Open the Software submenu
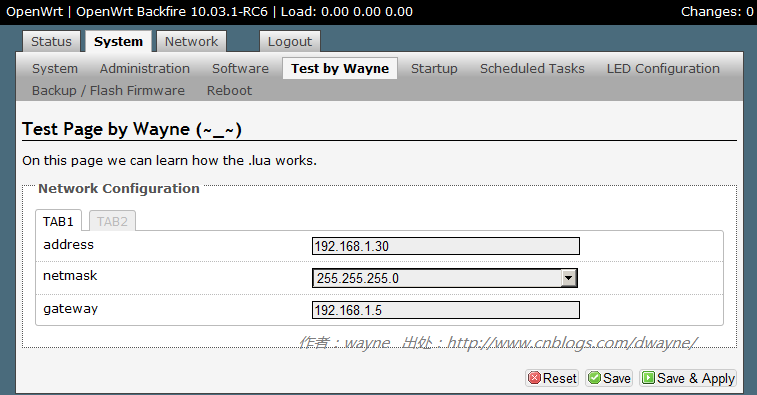Viewport: 757px width, 395px height. [x=240, y=69]
